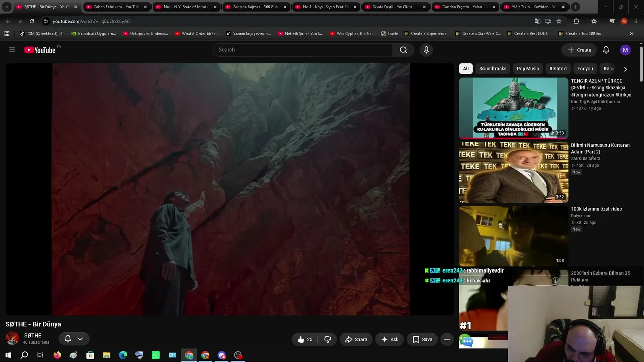
Task: Open the YouTube hamburger guide menu
Action: (12, 50)
